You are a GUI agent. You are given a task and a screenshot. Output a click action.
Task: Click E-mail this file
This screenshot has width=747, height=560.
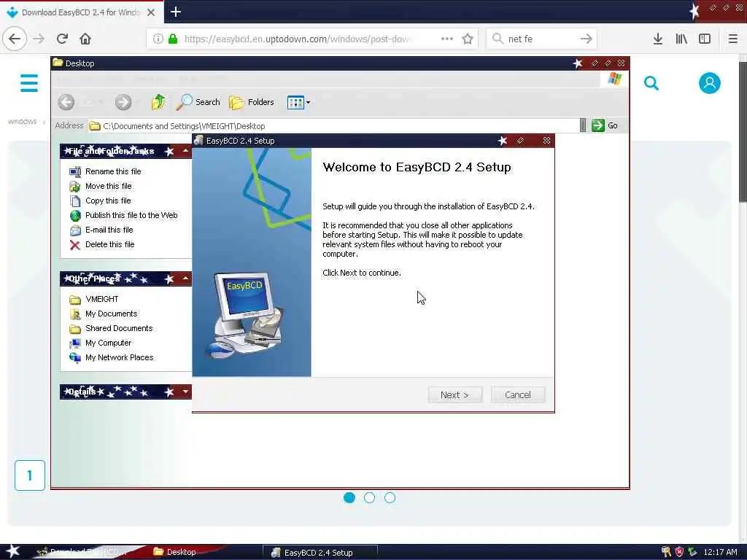109,230
